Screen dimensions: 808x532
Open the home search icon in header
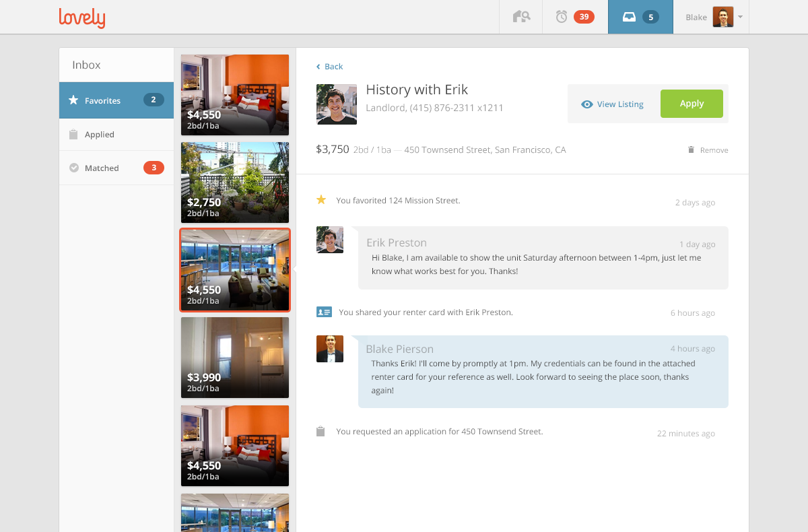click(521, 17)
